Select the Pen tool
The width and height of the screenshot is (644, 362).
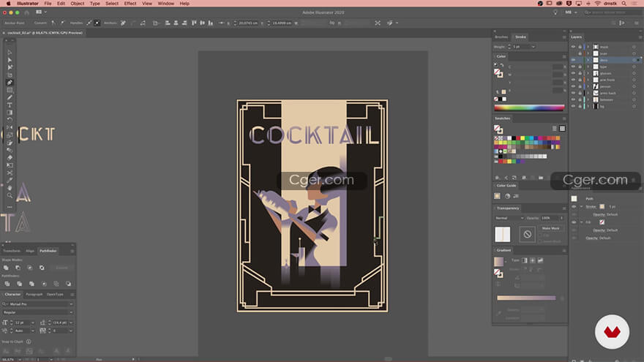pyautogui.click(x=10, y=83)
